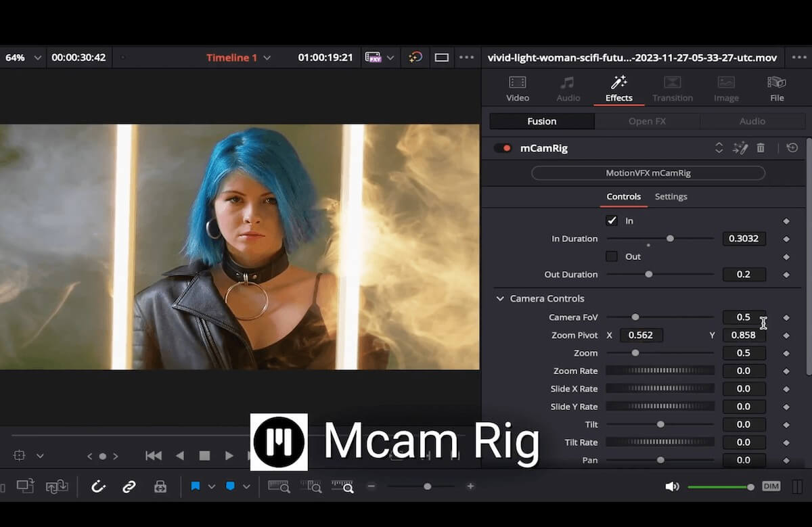Viewport: 812px width, 527px height.
Task: Collapse the Camera Controls section
Action: (x=500, y=298)
